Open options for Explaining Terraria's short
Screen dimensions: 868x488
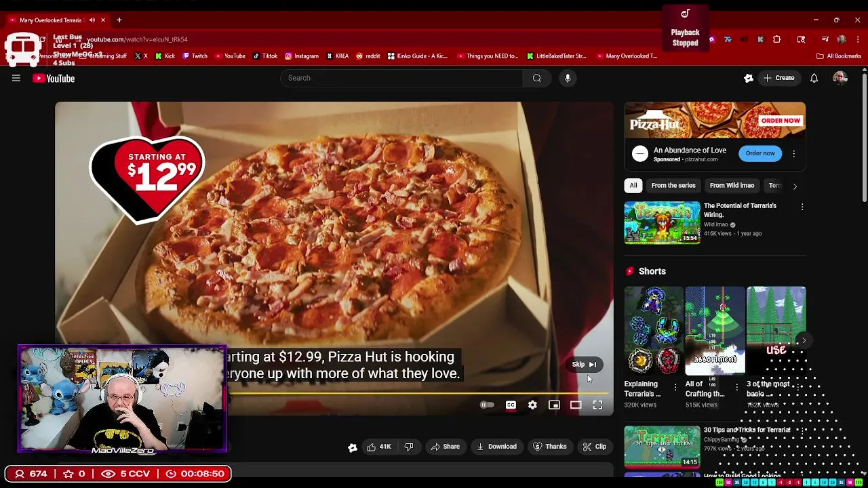(675, 388)
